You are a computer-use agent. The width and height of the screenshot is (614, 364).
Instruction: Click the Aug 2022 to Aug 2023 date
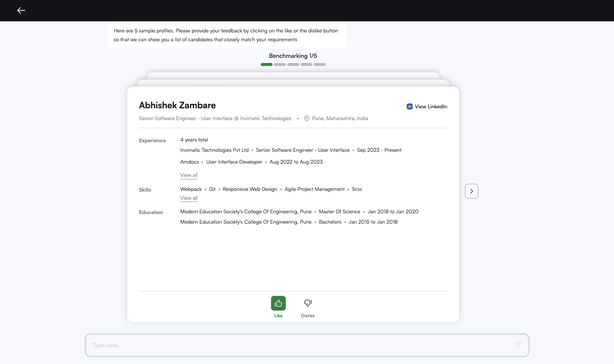point(296,162)
